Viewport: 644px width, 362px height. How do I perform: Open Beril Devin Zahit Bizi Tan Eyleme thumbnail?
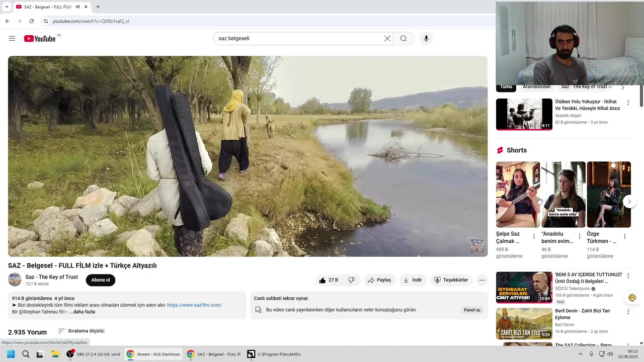[x=524, y=323]
